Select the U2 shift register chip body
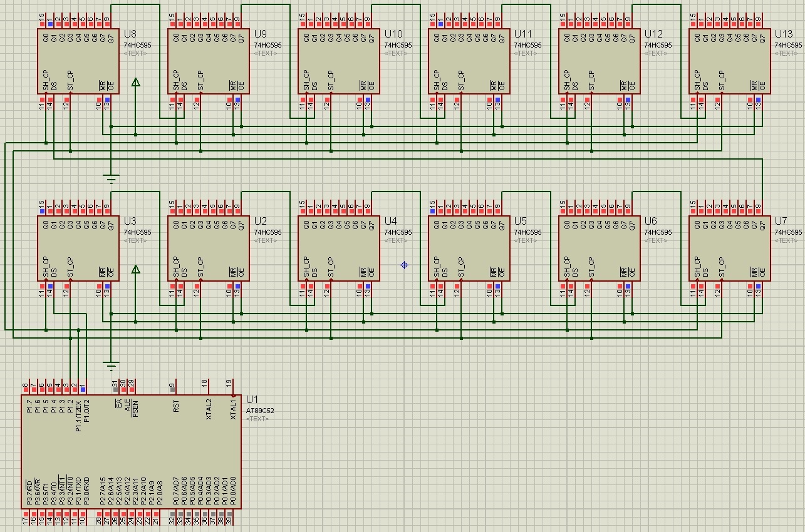This screenshot has width=805, height=532. tap(209, 248)
